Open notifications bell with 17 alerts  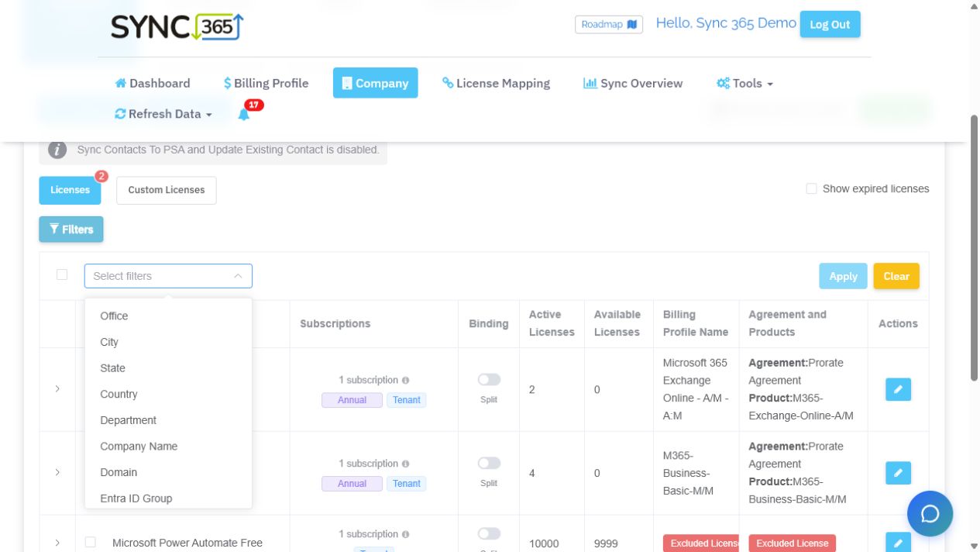coord(244,114)
